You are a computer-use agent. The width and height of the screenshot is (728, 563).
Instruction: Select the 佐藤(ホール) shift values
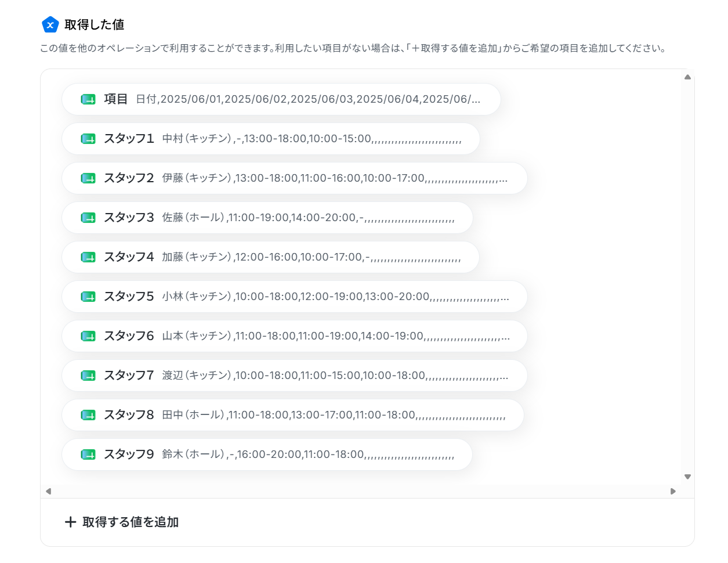[308, 218]
